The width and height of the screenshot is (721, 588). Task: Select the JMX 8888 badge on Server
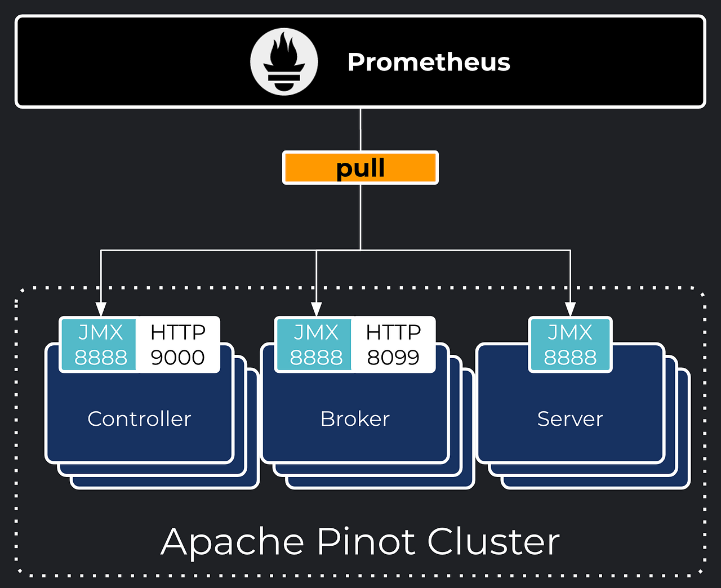tap(569, 344)
